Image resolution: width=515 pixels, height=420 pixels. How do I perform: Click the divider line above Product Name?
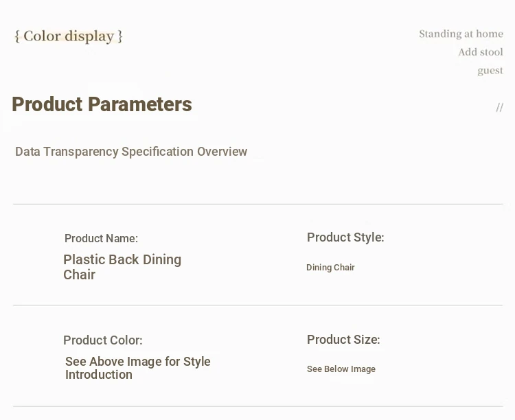(257, 204)
